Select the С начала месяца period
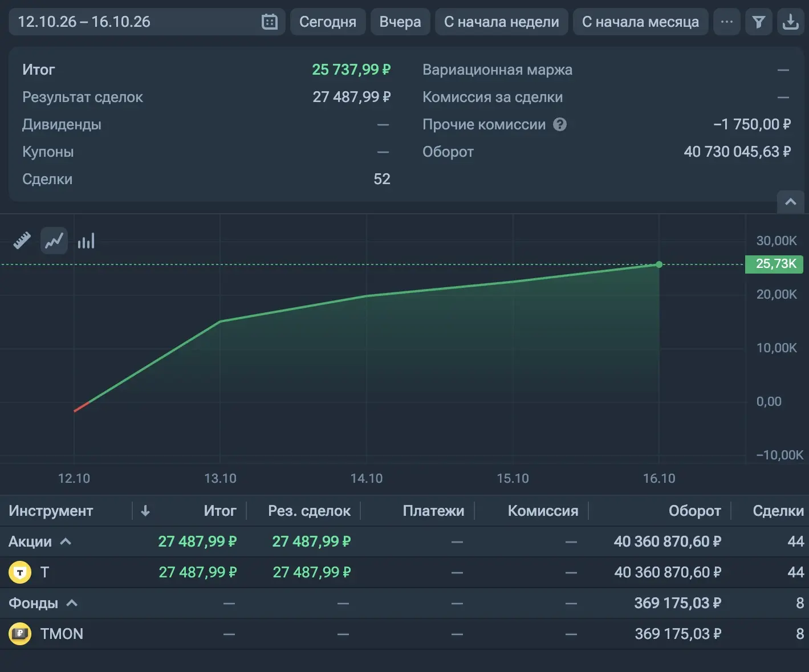Image resolution: width=809 pixels, height=672 pixels. (641, 22)
